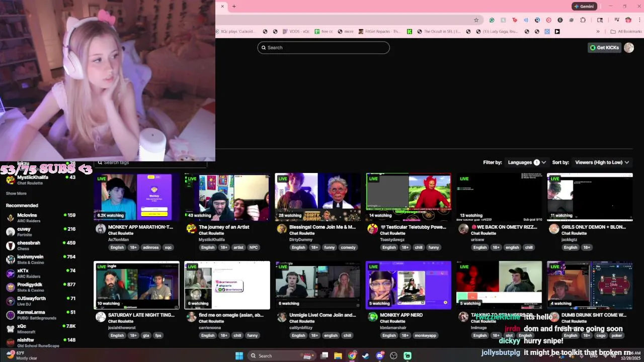Open MystiicKhalifa channel in the sidebar

[x=40, y=179]
